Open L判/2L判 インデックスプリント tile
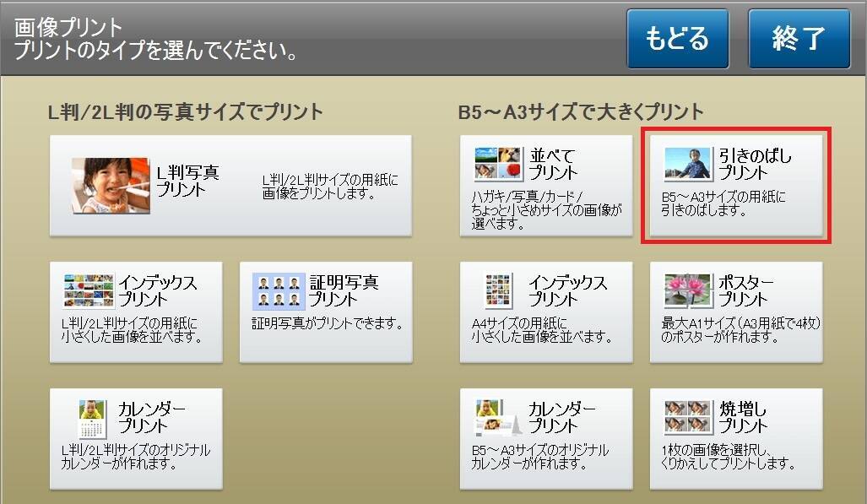This screenshot has height=504, width=867. click(136, 312)
